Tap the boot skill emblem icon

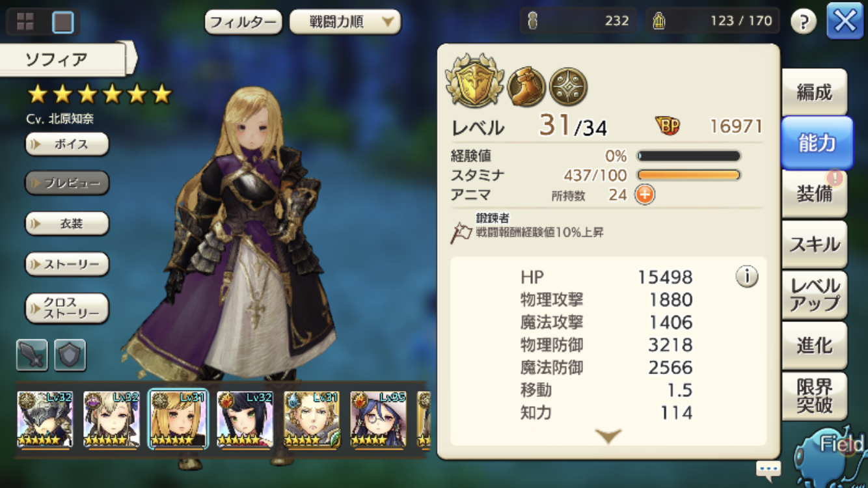point(526,87)
